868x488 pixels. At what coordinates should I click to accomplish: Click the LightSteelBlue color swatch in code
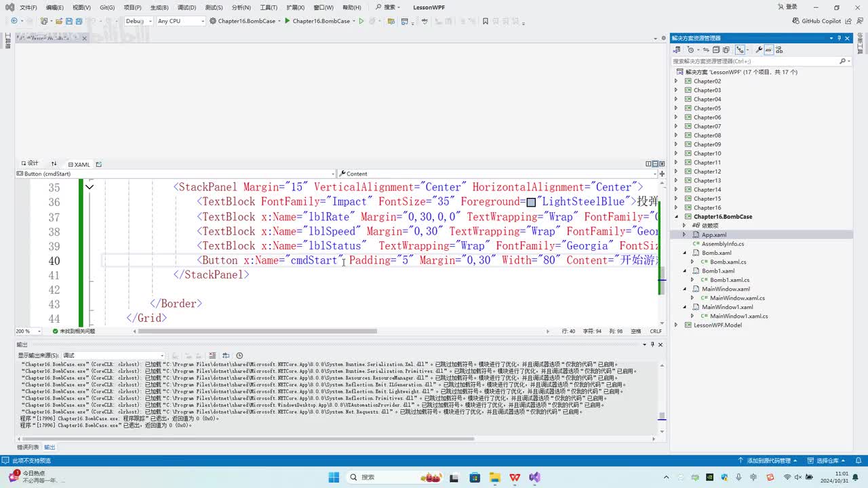tap(531, 202)
